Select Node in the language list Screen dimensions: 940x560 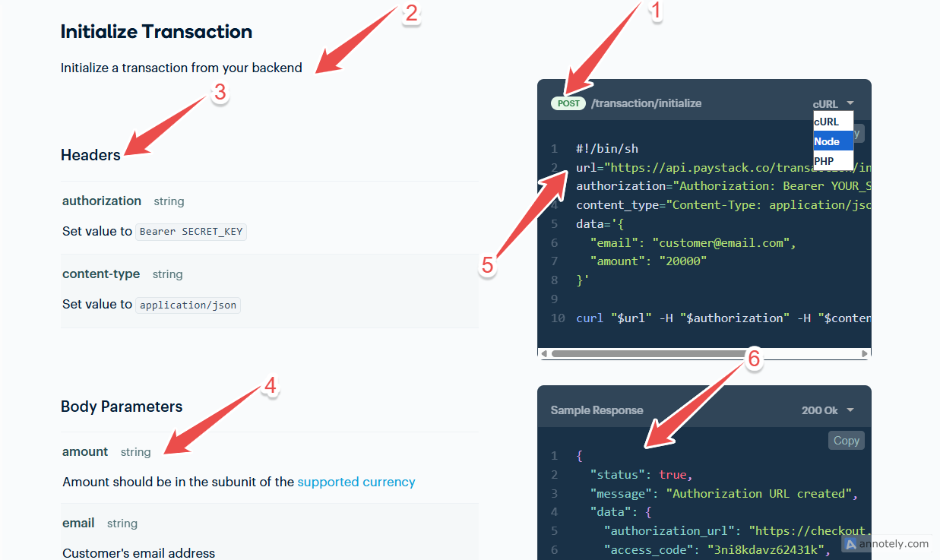[833, 141]
